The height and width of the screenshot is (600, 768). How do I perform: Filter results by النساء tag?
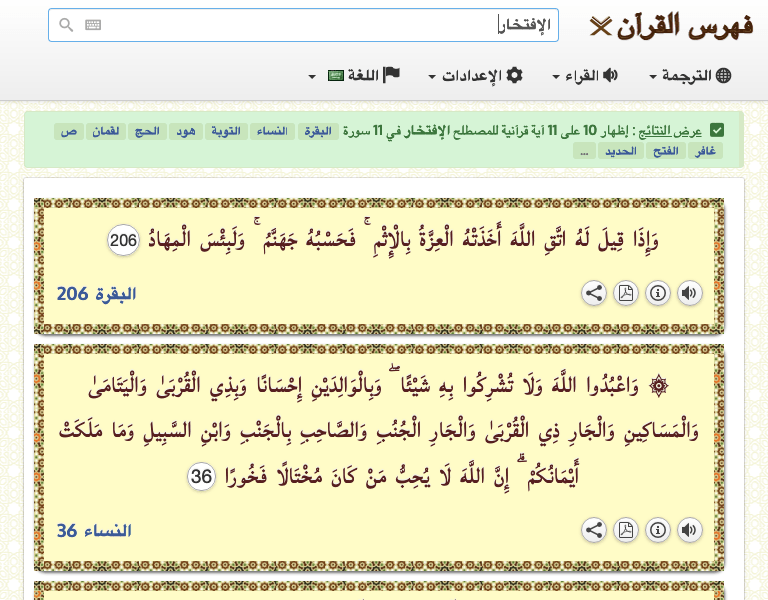coord(272,131)
